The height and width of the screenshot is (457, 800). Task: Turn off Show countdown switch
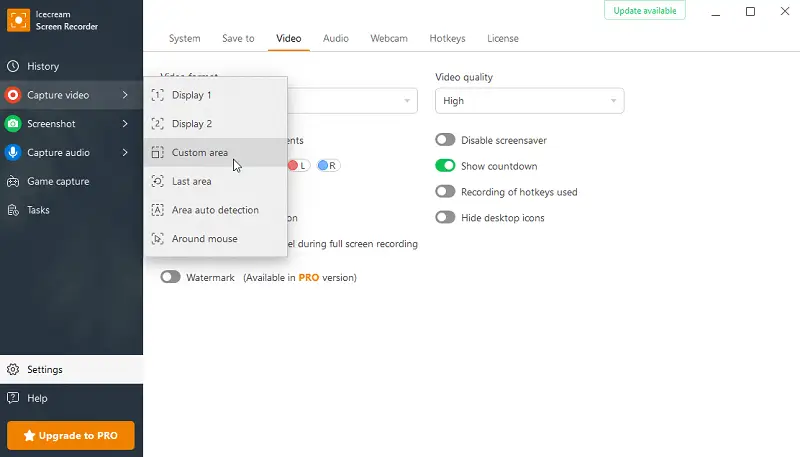tap(445, 166)
